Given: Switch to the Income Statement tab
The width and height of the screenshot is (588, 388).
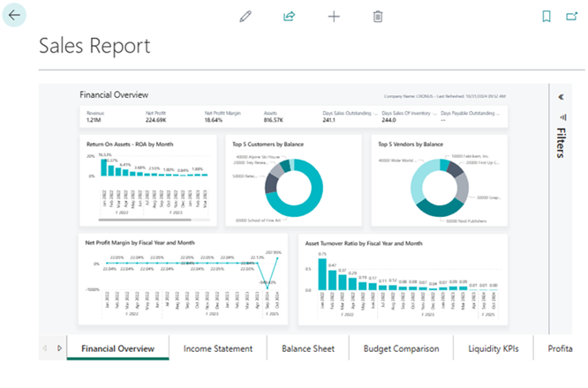Looking at the screenshot, I should tap(218, 348).
